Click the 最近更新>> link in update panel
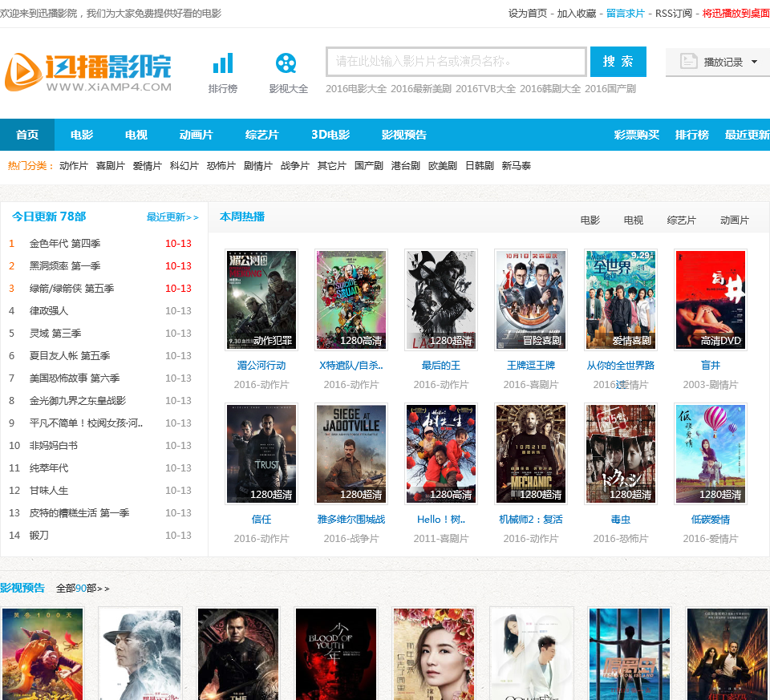This screenshot has width=770, height=700. click(172, 217)
